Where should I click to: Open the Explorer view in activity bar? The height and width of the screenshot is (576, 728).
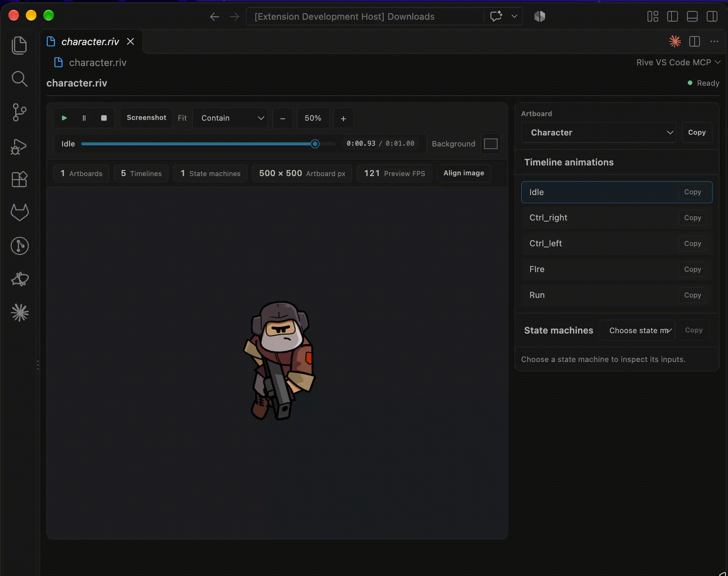coord(19,45)
